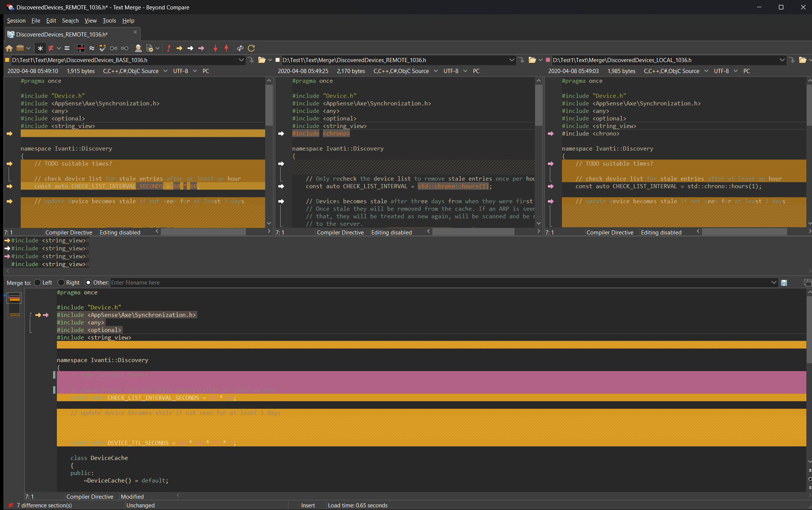Open the File menu
Viewport: 812px width, 510px height.
click(36, 21)
